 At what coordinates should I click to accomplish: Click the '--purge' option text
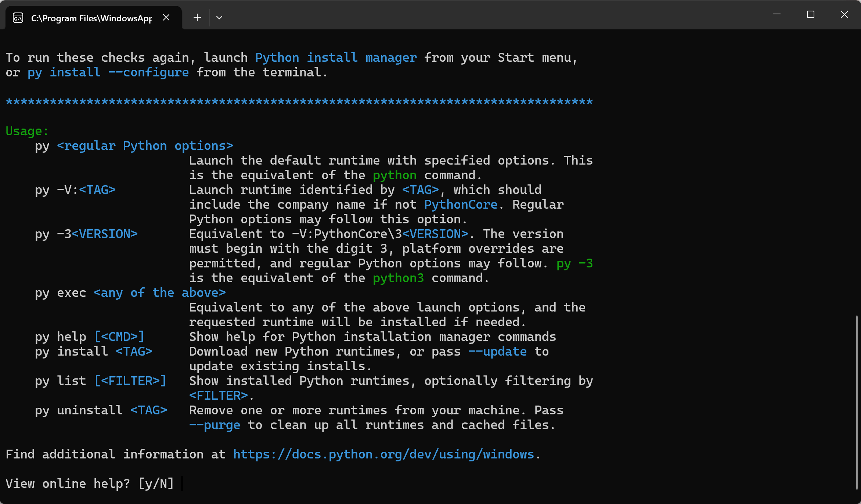[x=215, y=425]
